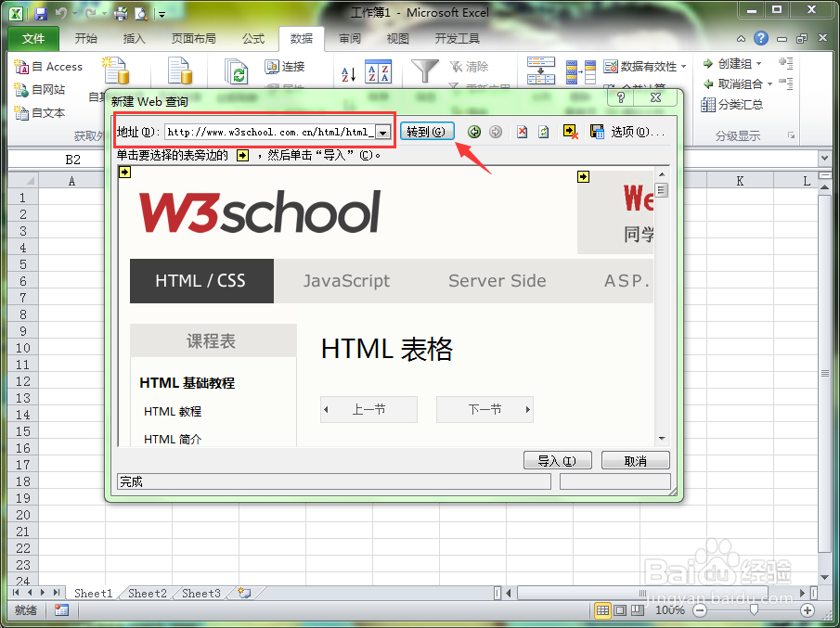Click the 转到 go button
The image size is (840, 628).
point(427,132)
